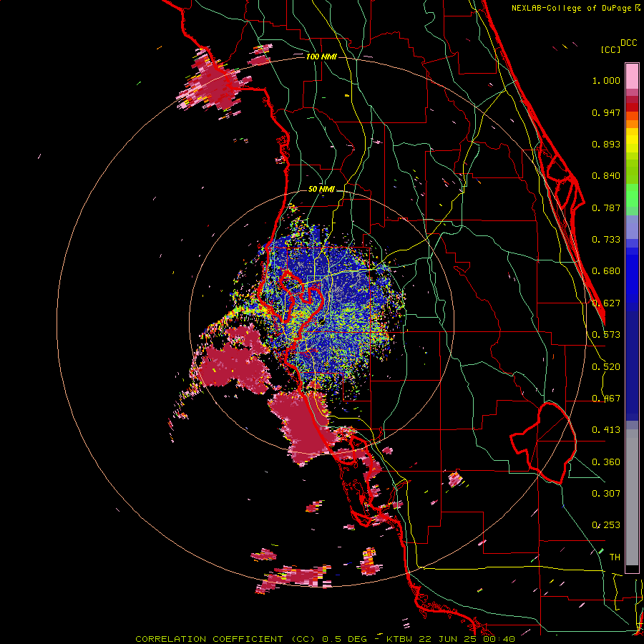Select the 0.253 scale value
Viewport: 644px width, 644px height.
tap(606, 525)
